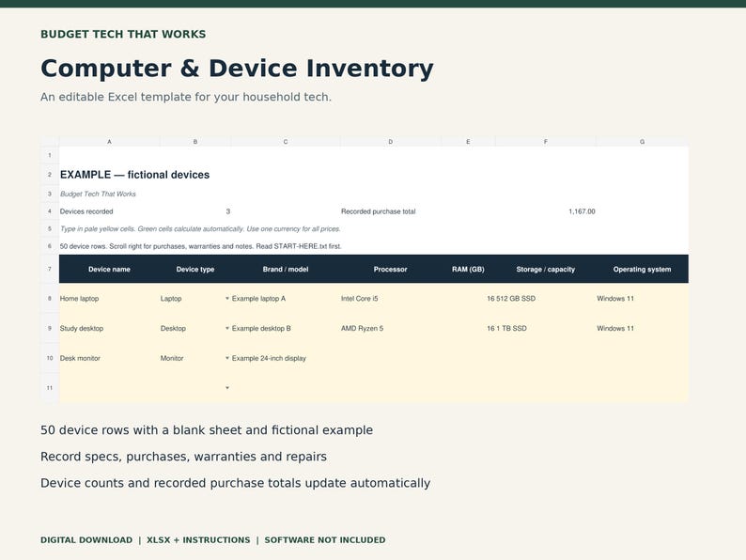The height and width of the screenshot is (560, 746).
Task: Click the 'XLSX + INSTRUCTIONS' footer label
Action: click(198, 540)
